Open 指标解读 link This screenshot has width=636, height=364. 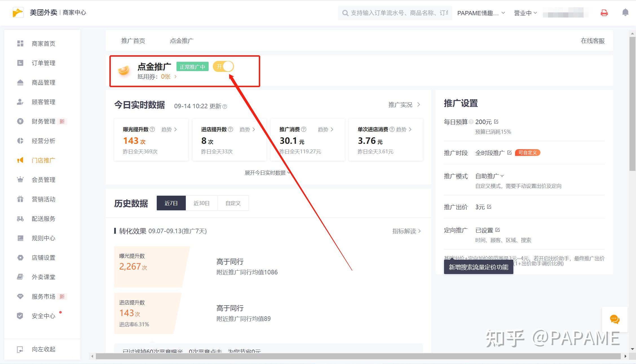(407, 231)
